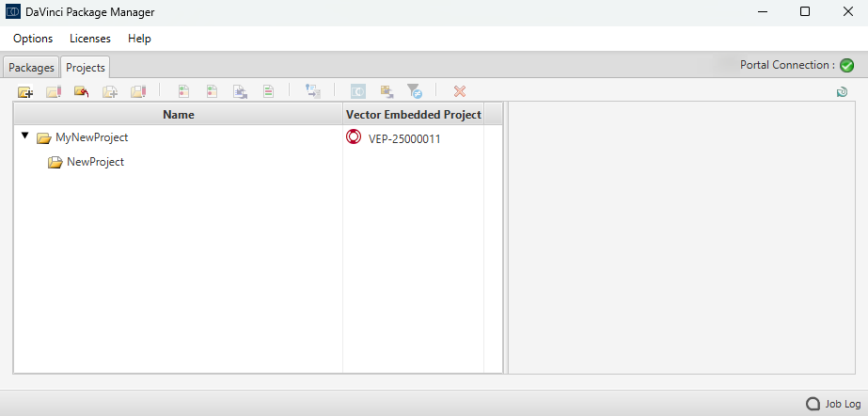Screen dimensions: 868x416
Task: Click the MyNewProject folder icon
Action: coord(44,138)
